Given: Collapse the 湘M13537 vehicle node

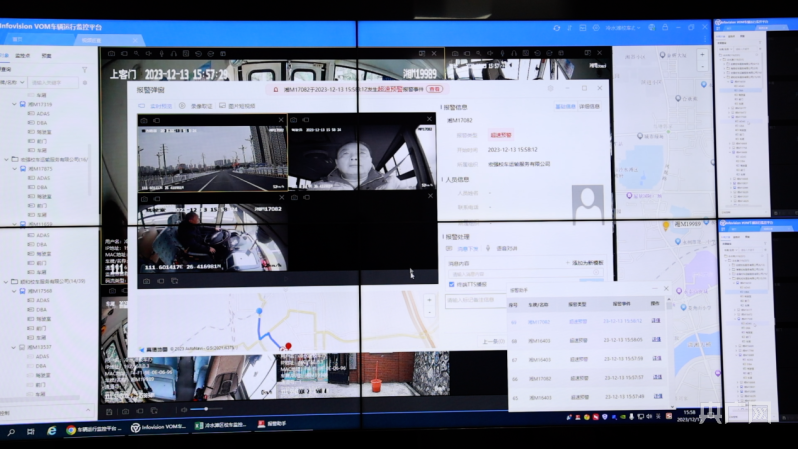Looking at the screenshot, I should pyautogui.click(x=14, y=347).
